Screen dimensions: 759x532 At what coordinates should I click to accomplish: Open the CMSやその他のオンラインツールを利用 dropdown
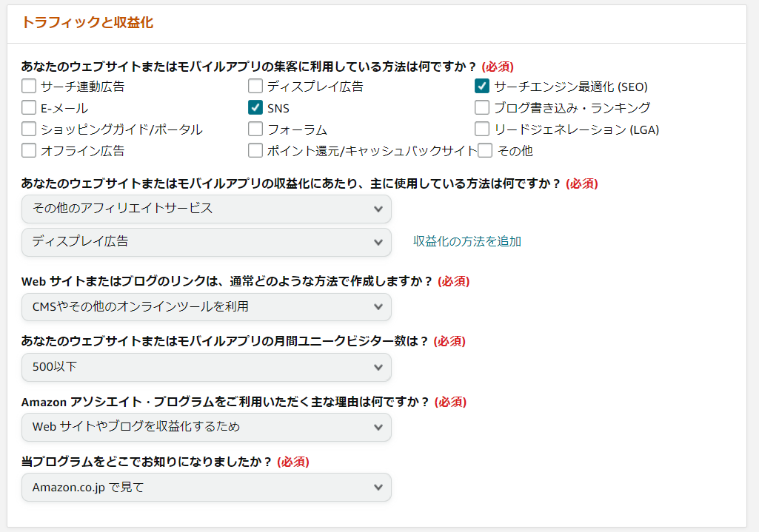[x=207, y=306]
